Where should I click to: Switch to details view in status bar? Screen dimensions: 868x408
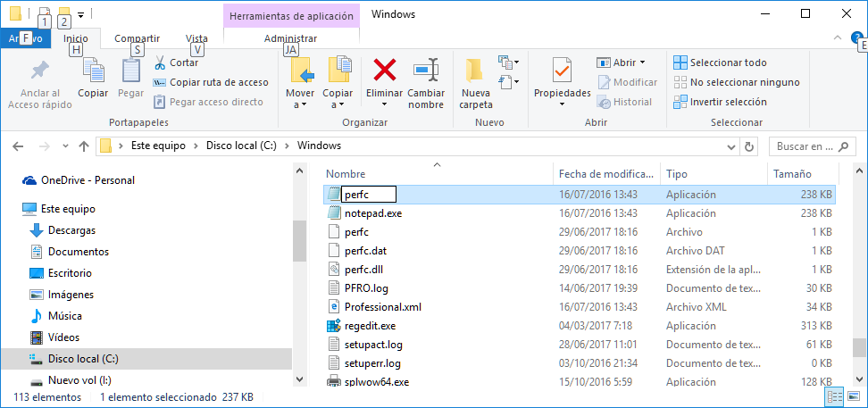coord(834,397)
